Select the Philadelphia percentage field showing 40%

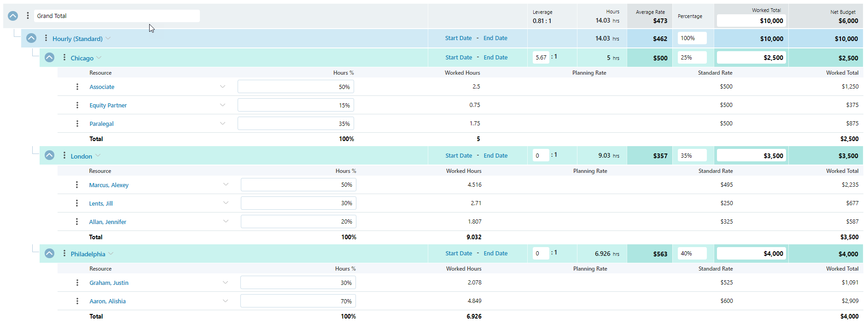[x=692, y=254]
